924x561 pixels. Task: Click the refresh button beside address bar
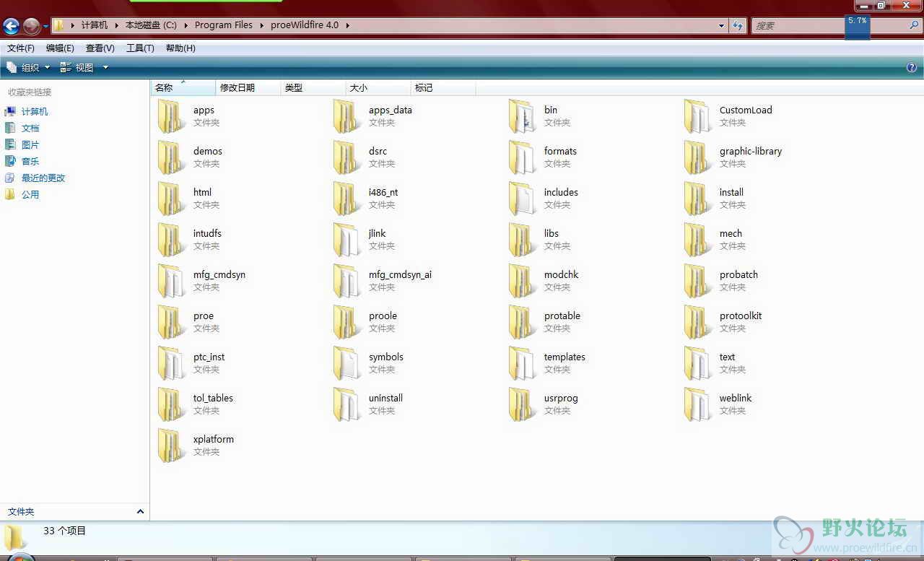738,25
